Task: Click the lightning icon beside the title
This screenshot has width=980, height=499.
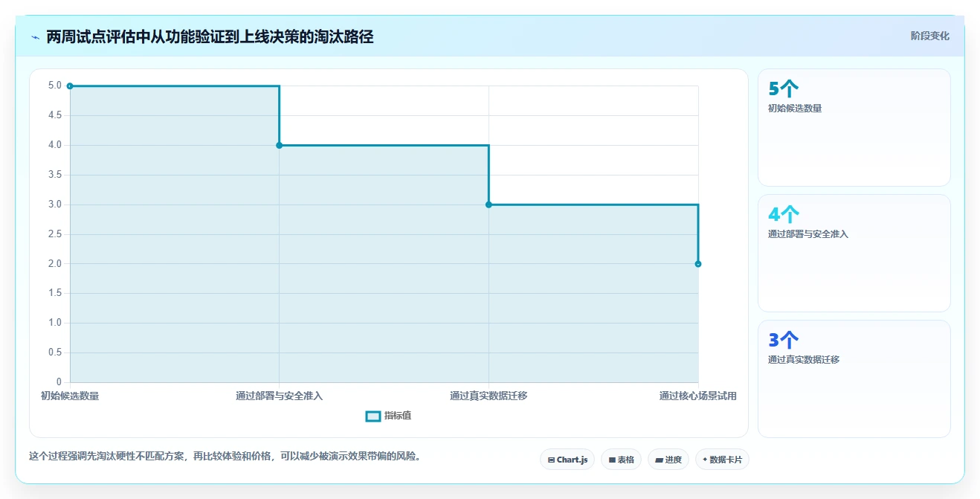Action: [35, 36]
